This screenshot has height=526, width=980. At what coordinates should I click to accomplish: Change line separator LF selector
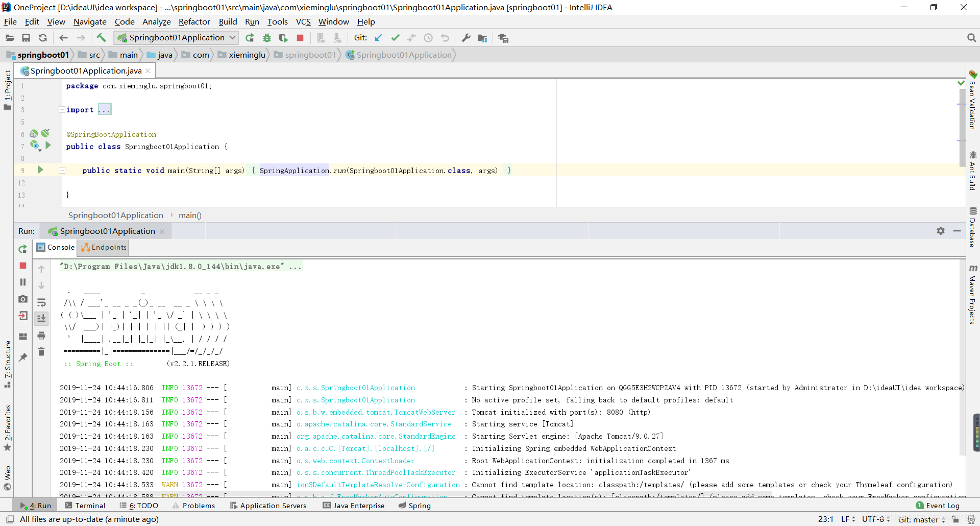[848, 519]
